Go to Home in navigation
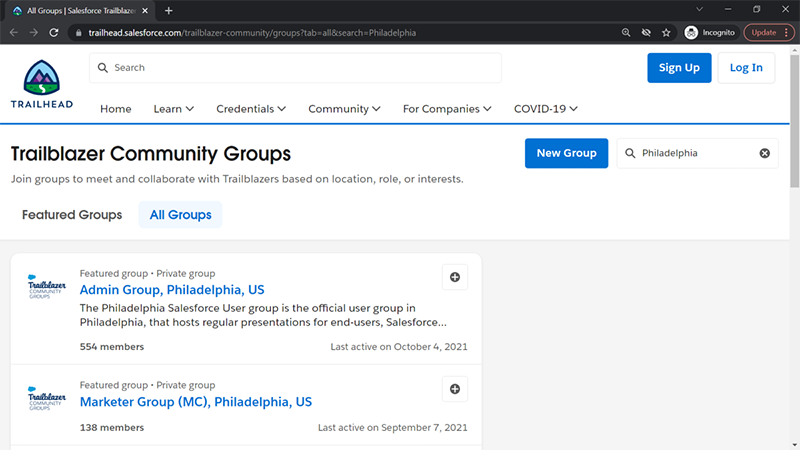 click(x=116, y=109)
